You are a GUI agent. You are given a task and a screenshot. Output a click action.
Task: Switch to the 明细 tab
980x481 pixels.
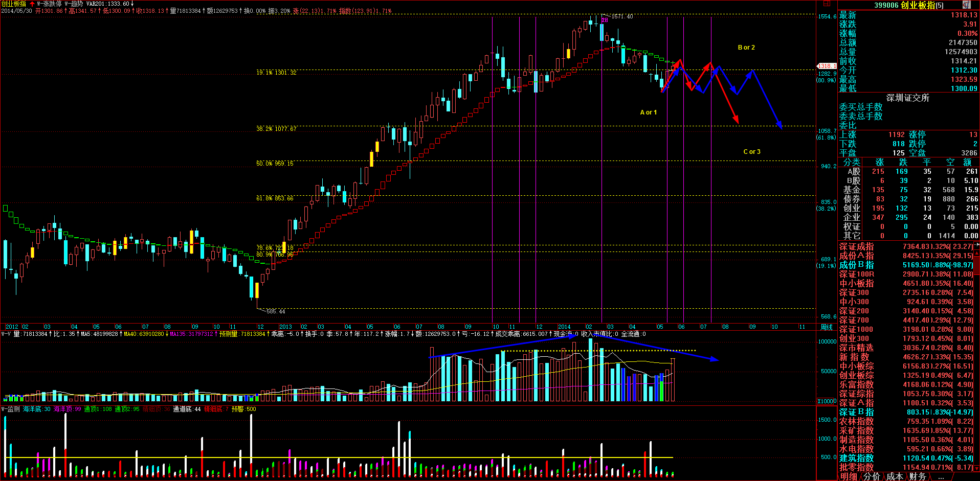[849, 476]
